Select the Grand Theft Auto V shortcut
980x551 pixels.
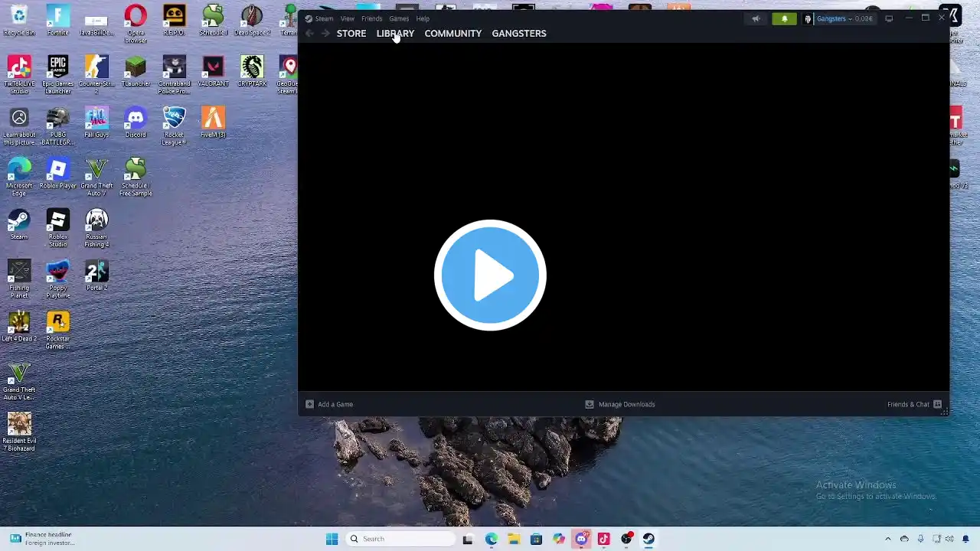coord(96,178)
